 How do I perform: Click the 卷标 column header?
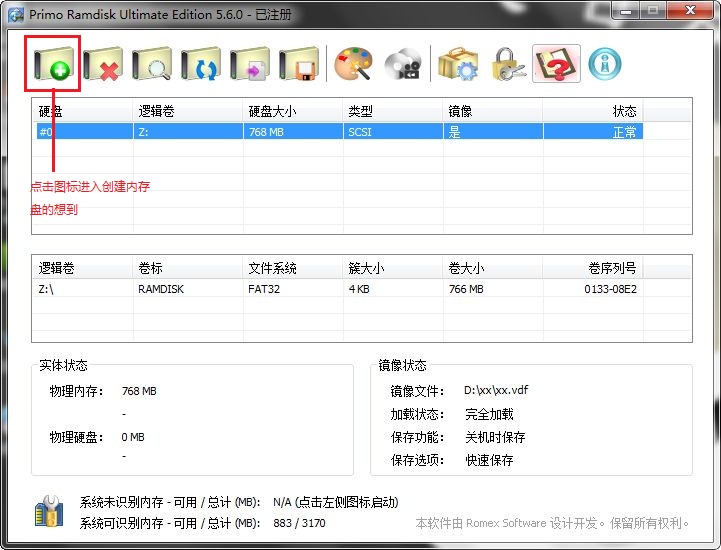(188, 268)
